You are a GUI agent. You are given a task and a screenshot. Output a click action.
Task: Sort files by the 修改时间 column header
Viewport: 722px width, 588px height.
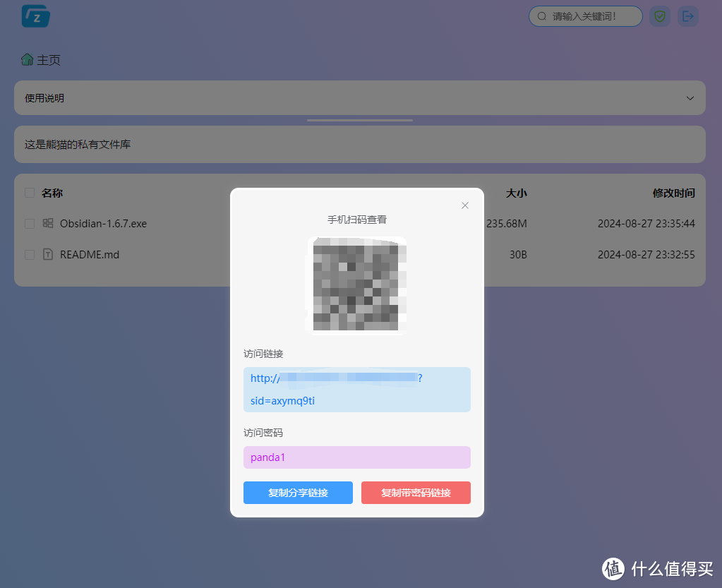[x=674, y=193]
